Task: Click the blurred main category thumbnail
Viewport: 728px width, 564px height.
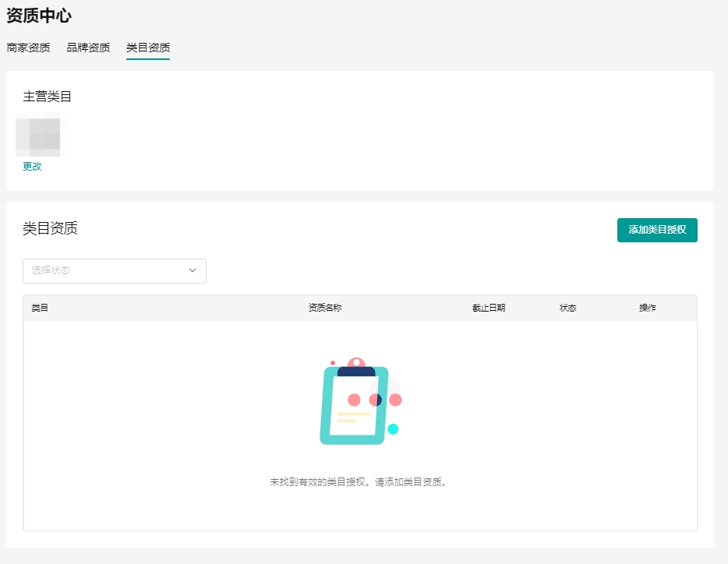Action: click(x=42, y=135)
